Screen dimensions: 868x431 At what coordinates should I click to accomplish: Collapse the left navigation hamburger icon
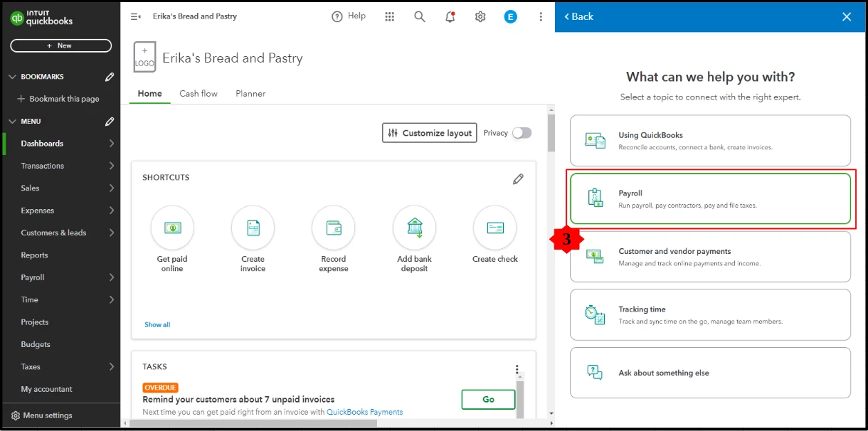pos(135,16)
